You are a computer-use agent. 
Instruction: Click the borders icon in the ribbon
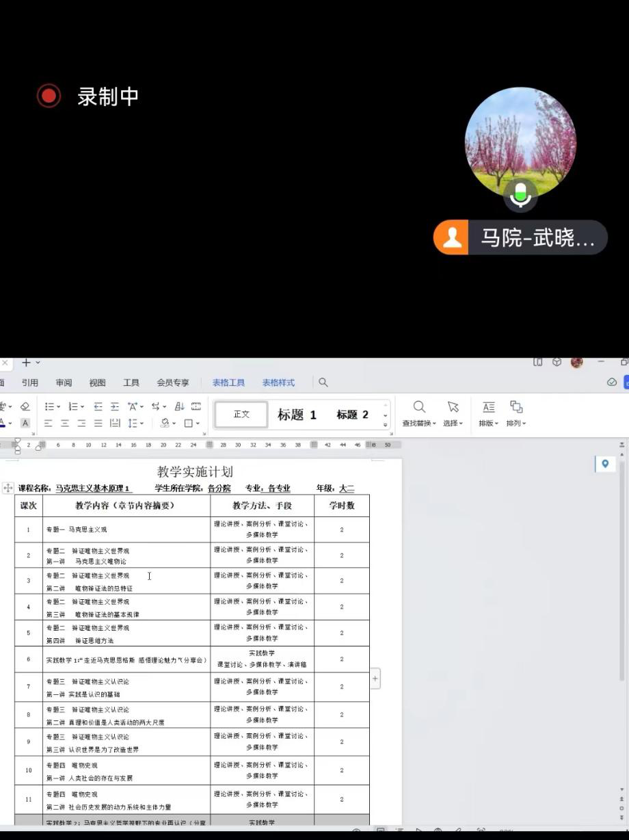point(188,423)
